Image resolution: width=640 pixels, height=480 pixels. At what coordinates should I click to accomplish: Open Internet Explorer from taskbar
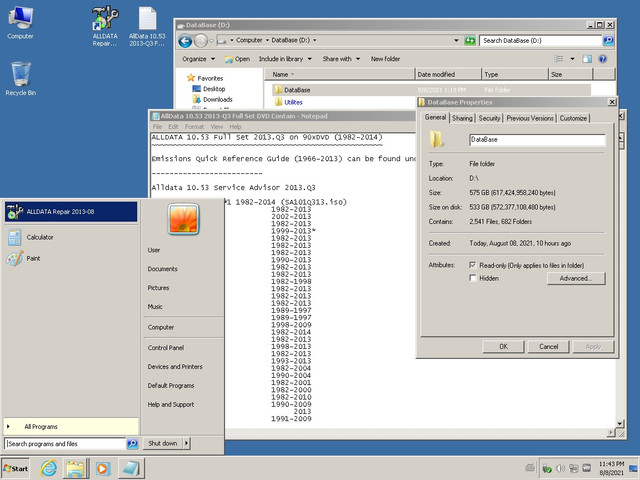tap(49, 468)
